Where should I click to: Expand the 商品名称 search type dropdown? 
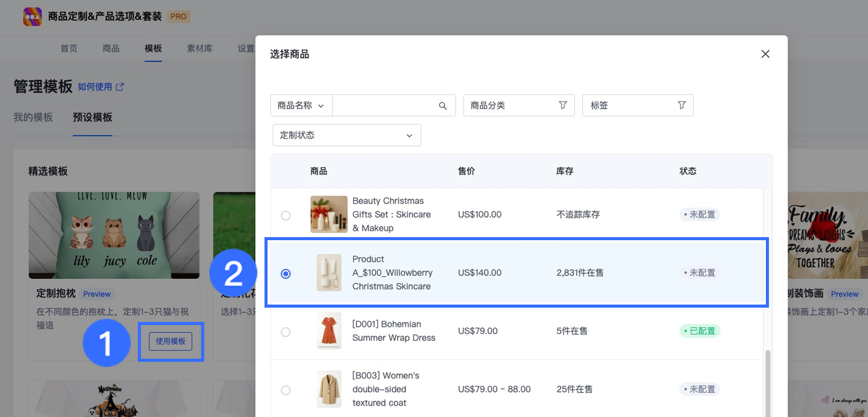(301, 106)
